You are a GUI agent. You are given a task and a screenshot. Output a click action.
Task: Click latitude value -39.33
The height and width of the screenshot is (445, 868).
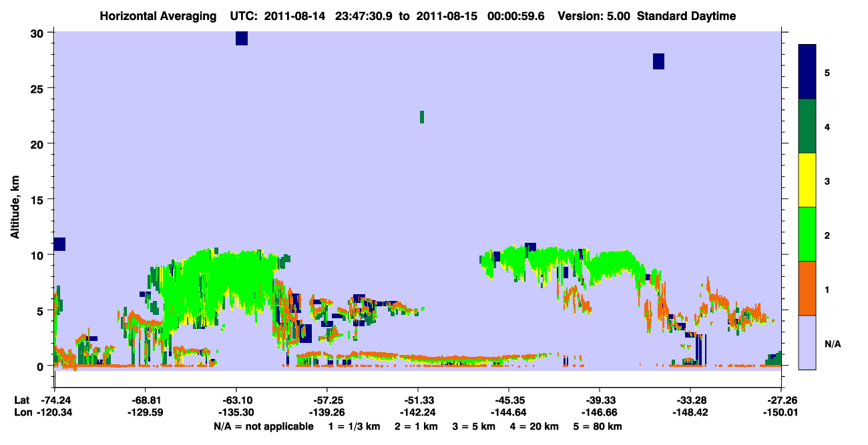599,400
